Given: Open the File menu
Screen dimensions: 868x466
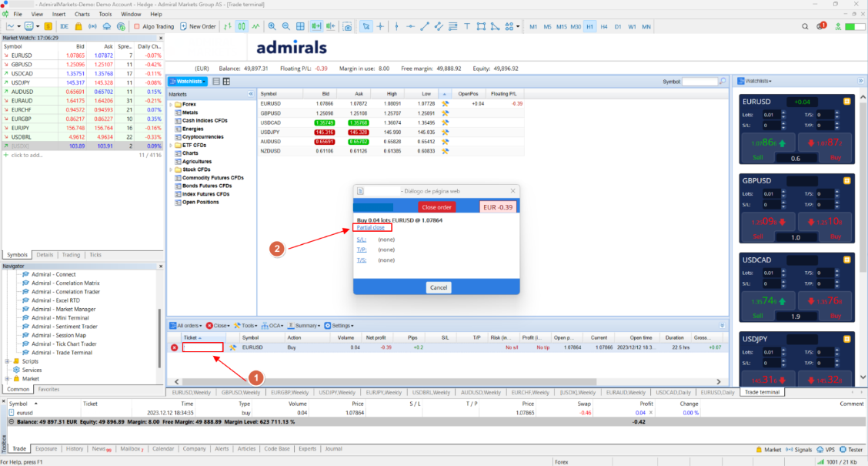Looking at the screenshot, I should pos(18,14).
